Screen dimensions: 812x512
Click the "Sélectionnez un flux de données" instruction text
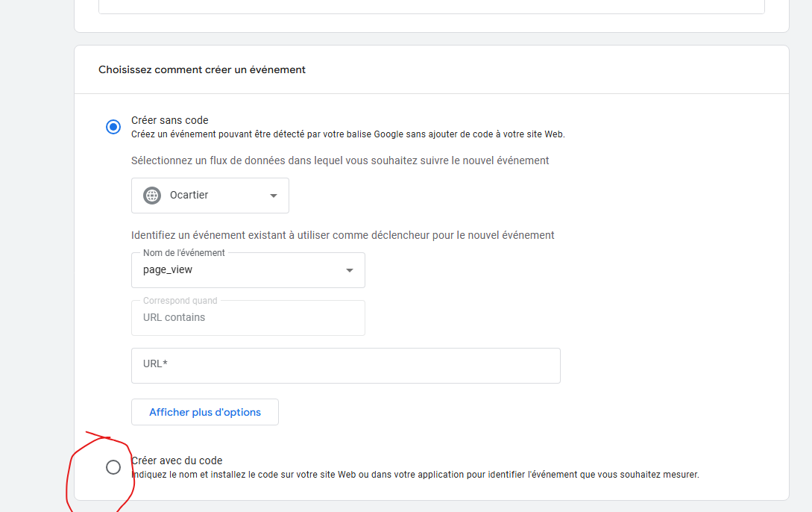340,160
